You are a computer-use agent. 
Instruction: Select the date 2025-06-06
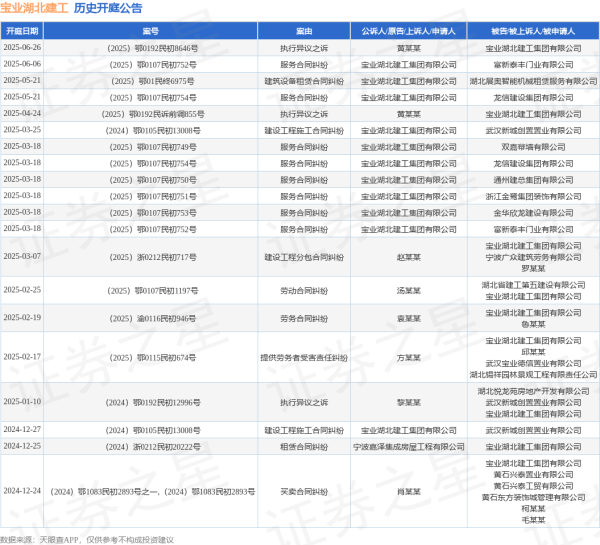tap(22, 64)
